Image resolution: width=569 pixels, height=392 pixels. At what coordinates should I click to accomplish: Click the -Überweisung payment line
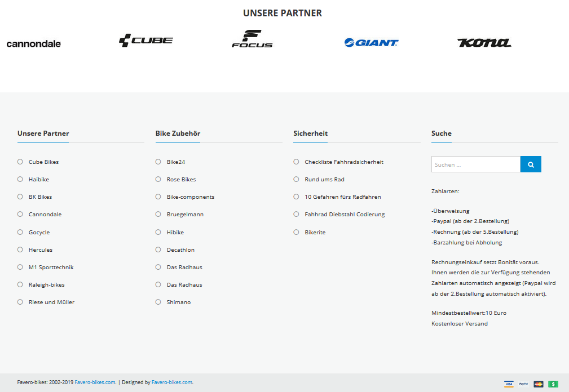click(451, 211)
